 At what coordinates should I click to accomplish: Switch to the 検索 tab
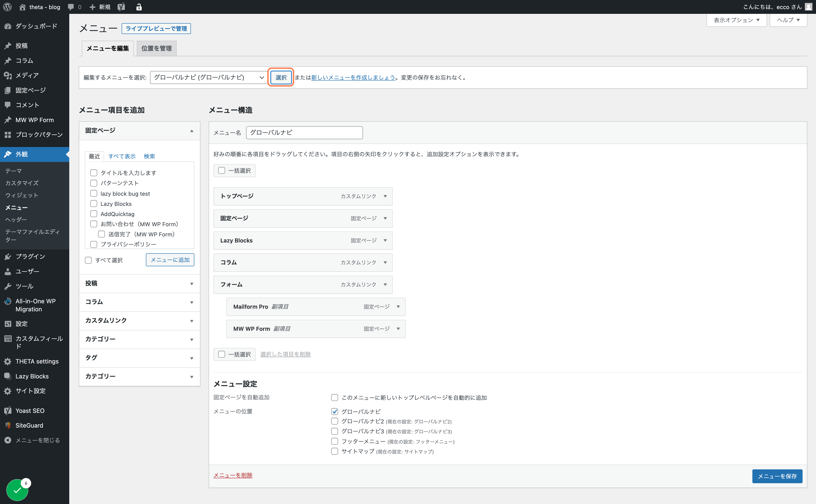pyautogui.click(x=149, y=156)
